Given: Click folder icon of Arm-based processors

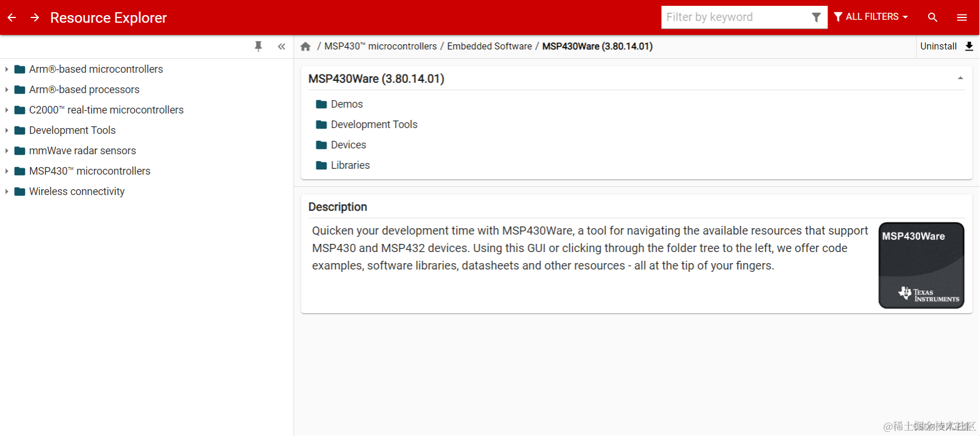Looking at the screenshot, I should coord(20,90).
